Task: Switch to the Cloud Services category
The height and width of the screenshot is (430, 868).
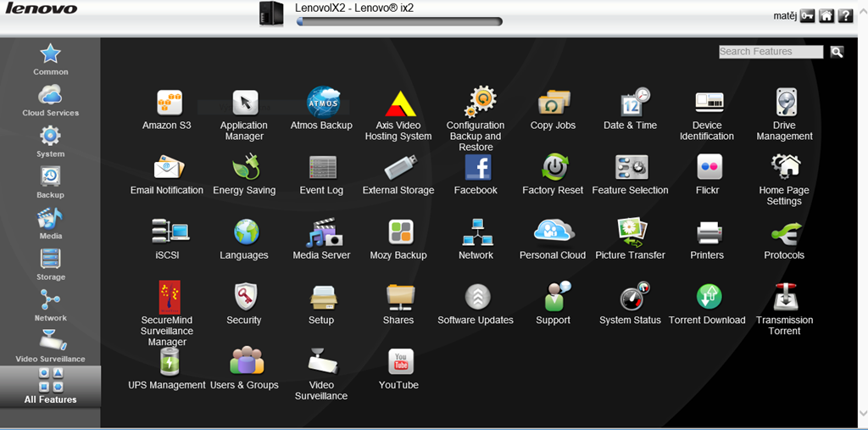Action: pyautogui.click(x=50, y=100)
